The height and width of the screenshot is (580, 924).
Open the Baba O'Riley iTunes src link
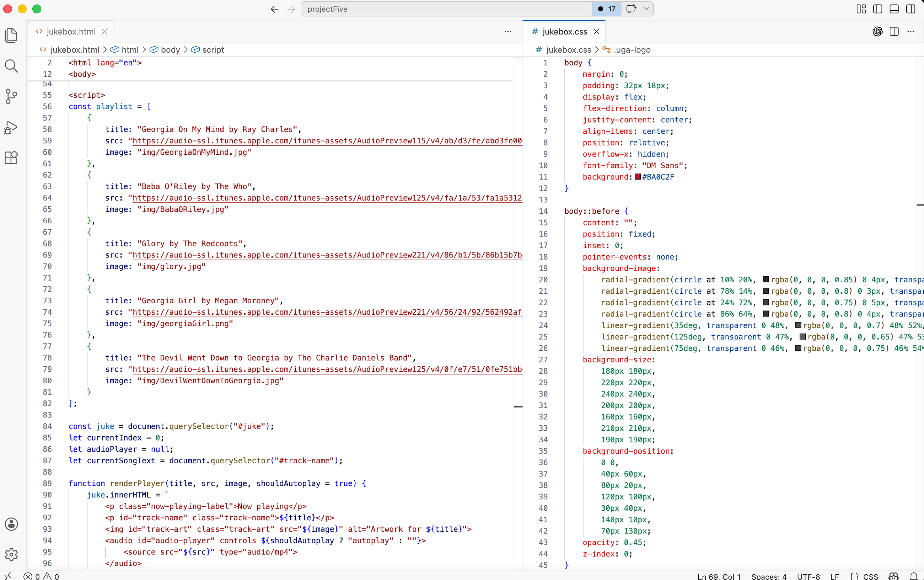pyautogui.click(x=327, y=198)
